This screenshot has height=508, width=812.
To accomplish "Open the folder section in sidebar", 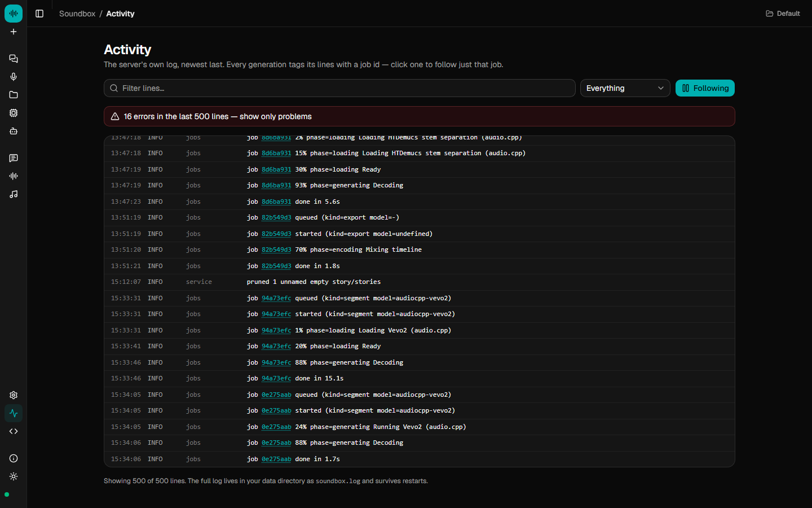I will click(x=14, y=95).
